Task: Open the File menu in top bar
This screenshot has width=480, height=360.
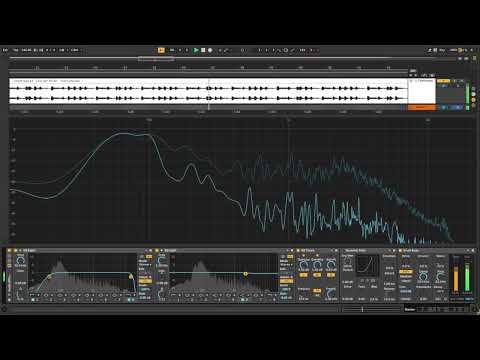Action: coord(5,50)
